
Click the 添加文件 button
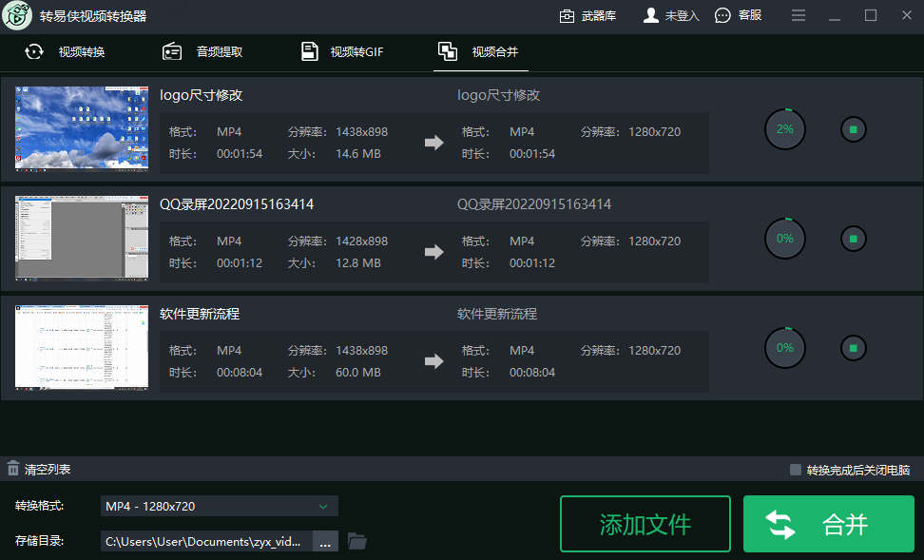pyautogui.click(x=645, y=524)
